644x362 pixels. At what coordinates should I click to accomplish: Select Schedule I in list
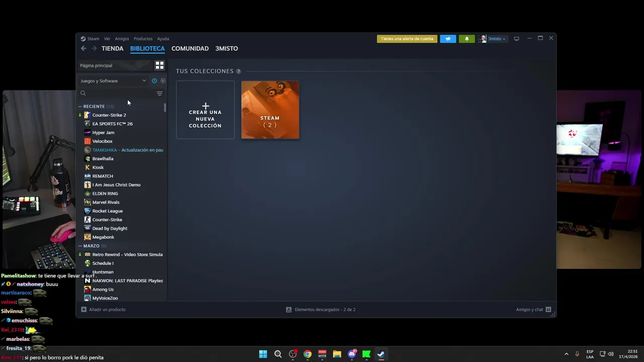tap(103, 263)
